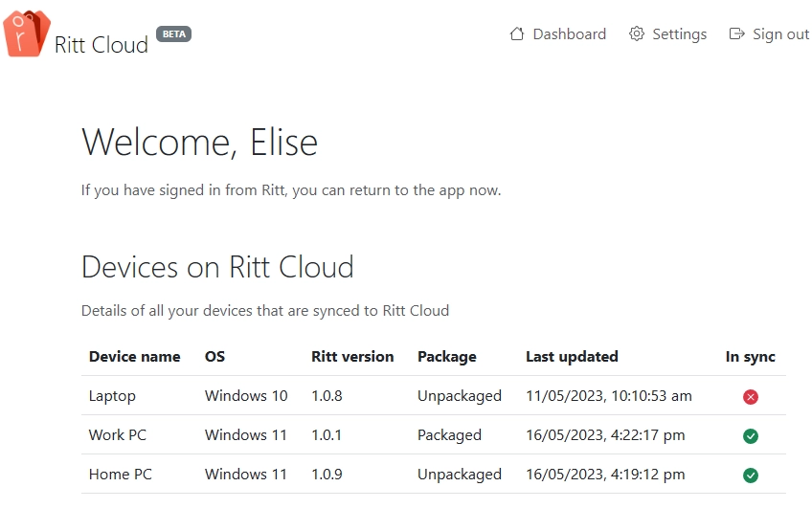This screenshot has height=531, width=812.
Task: Click the Devices on Ritt Cloud heading
Action: [x=217, y=267]
